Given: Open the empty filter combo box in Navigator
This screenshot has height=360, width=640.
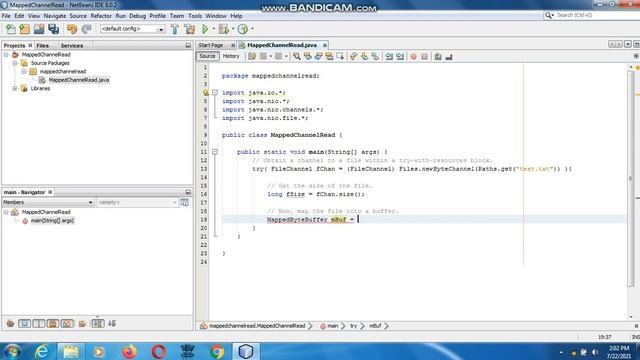Looking at the screenshot, I should (137, 202).
